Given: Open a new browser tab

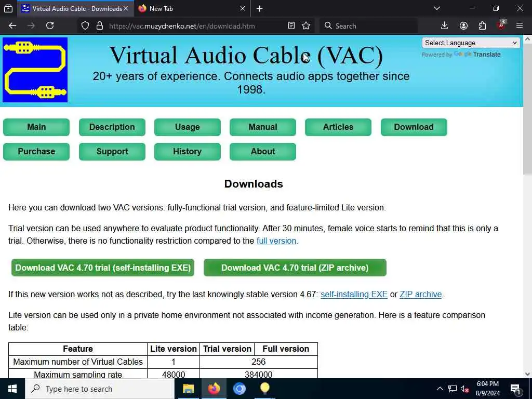Looking at the screenshot, I should pos(260,9).
